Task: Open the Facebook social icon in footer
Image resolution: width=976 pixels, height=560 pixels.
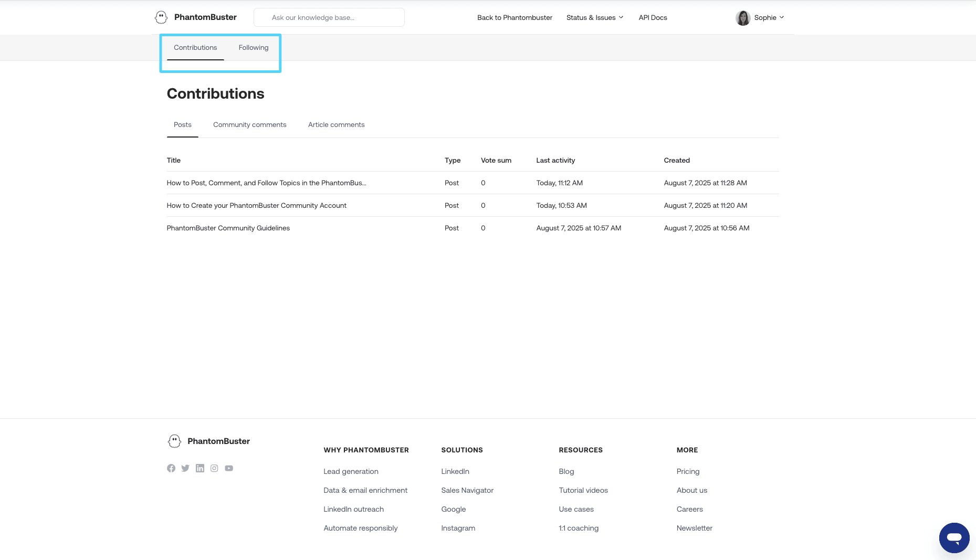Action: [171, 468]
